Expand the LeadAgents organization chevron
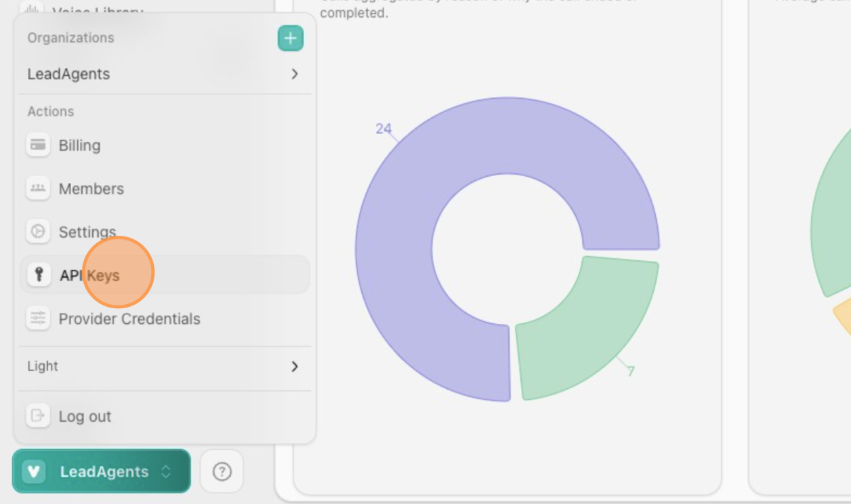 [294, 74]
